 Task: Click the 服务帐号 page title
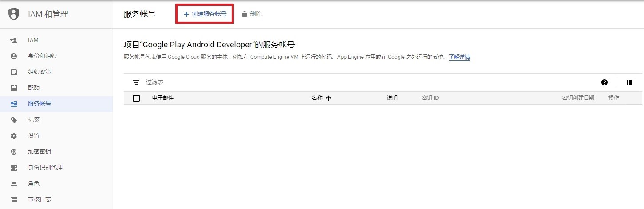[x=140, y=14]
